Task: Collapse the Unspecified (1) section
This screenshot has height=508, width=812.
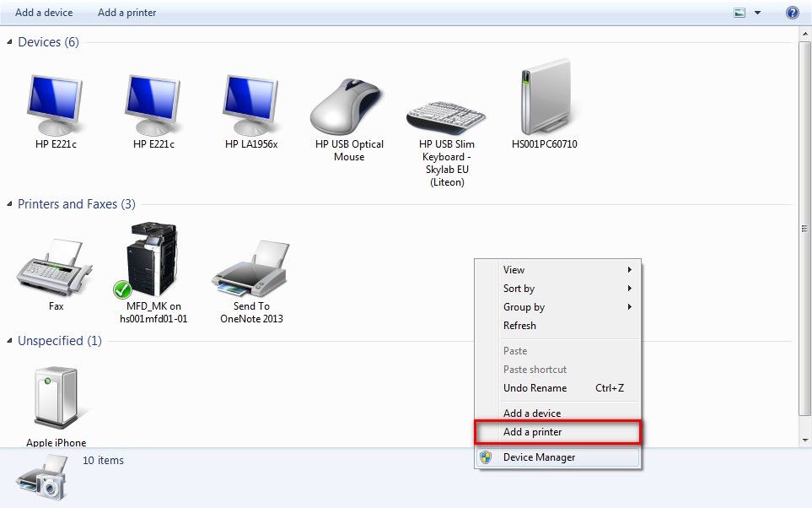Action: pyautogui.click(x=8, y=341)
